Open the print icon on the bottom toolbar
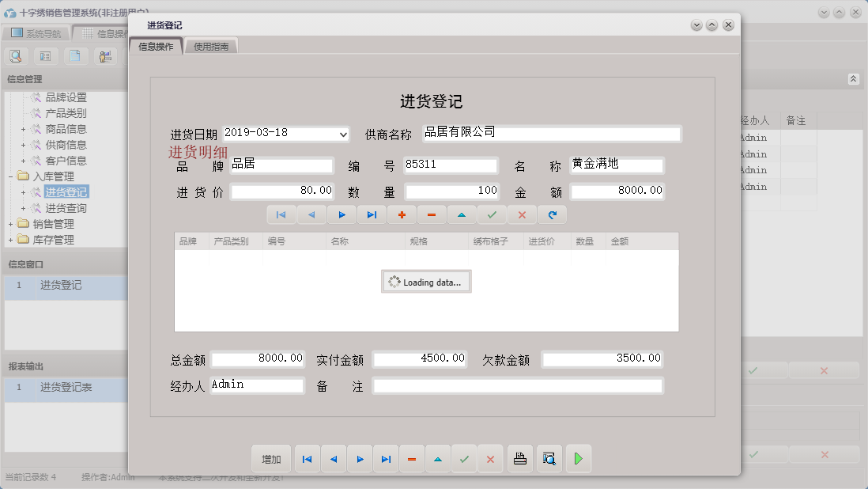The height and width of the screenshot is (489, 868). click(519, 458)
